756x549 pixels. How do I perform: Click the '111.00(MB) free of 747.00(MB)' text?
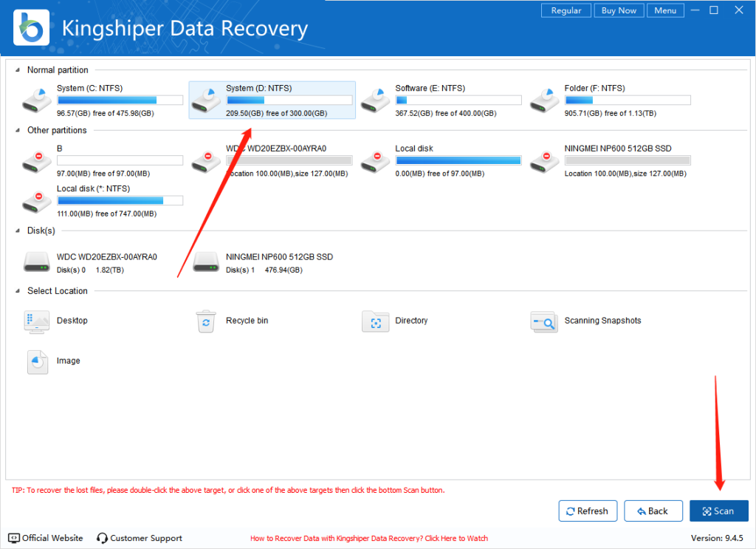tap(106, 214)
